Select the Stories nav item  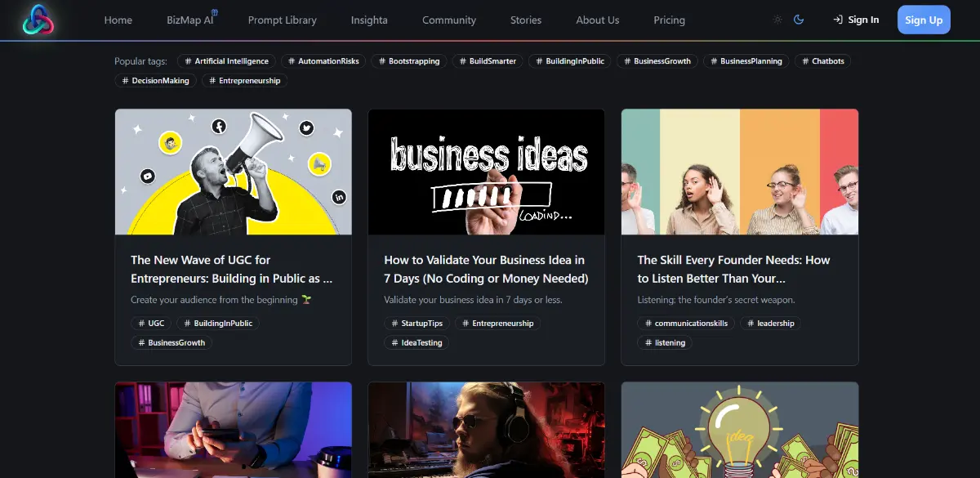[x=525, y=20]
